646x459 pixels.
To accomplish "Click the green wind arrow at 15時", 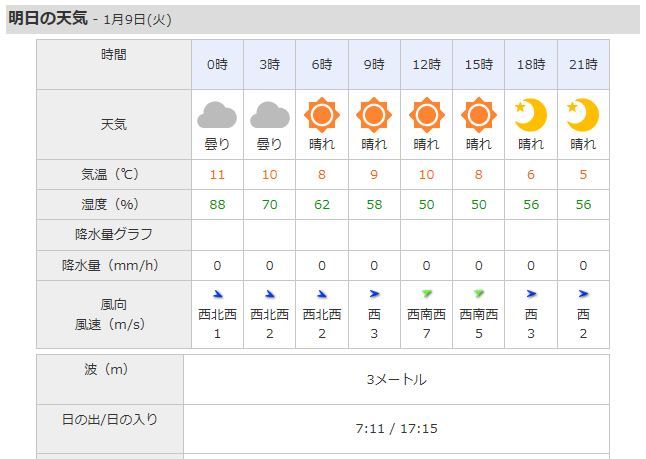I will coord(479,294).
